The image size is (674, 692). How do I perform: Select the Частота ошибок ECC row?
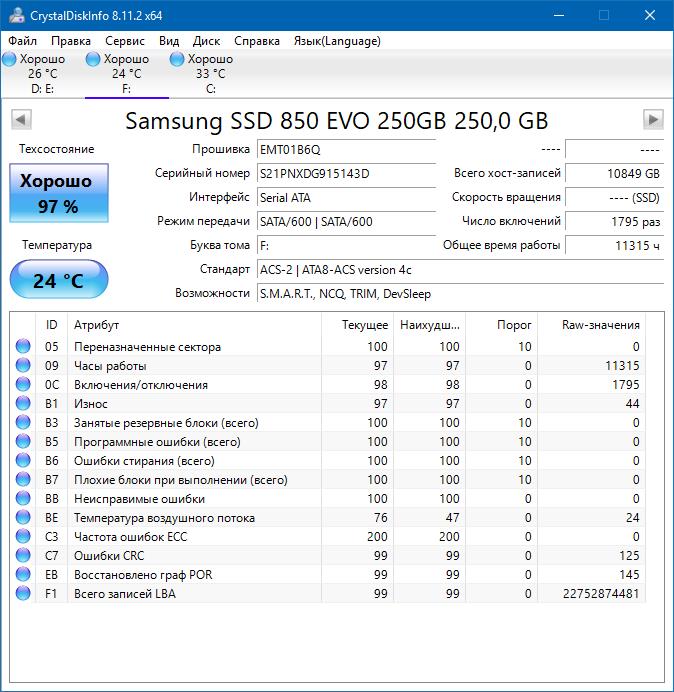pos(328,536)
